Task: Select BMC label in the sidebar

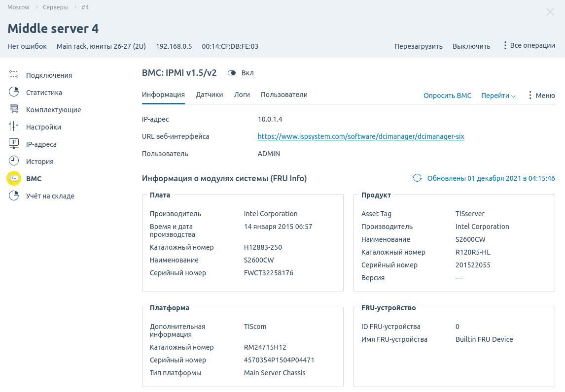Action: pyautogui.click(x=34, y=179)
